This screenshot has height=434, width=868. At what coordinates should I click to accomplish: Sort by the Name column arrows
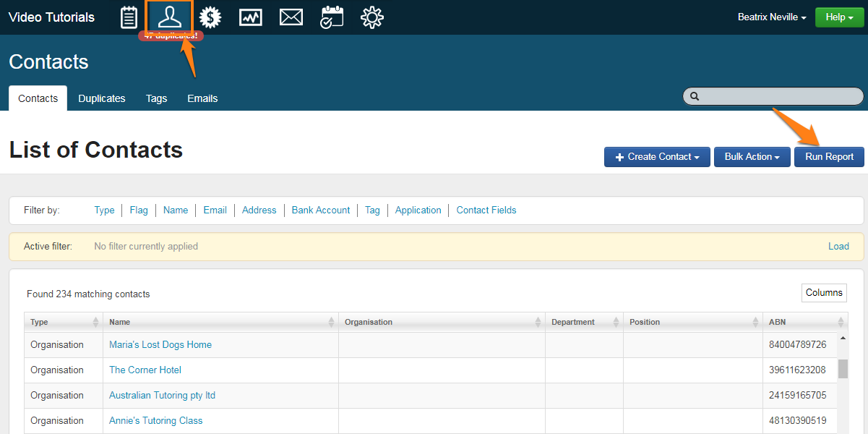point(331,322)
